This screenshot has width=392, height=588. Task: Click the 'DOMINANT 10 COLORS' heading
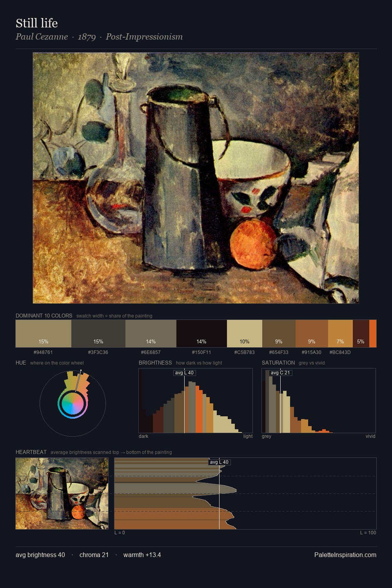click(44, 316)
